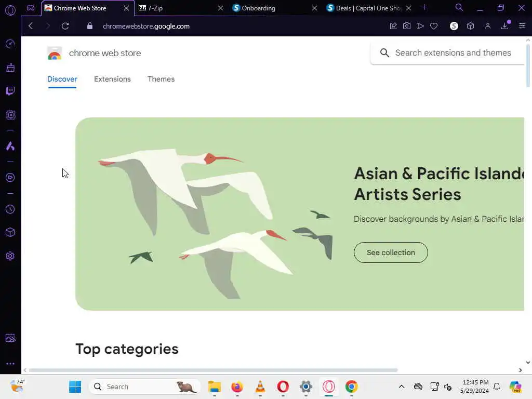The height and width of the screenshot is (399, 532).
Task: Click the Top categories heading
Action: (x=127, y=349)
